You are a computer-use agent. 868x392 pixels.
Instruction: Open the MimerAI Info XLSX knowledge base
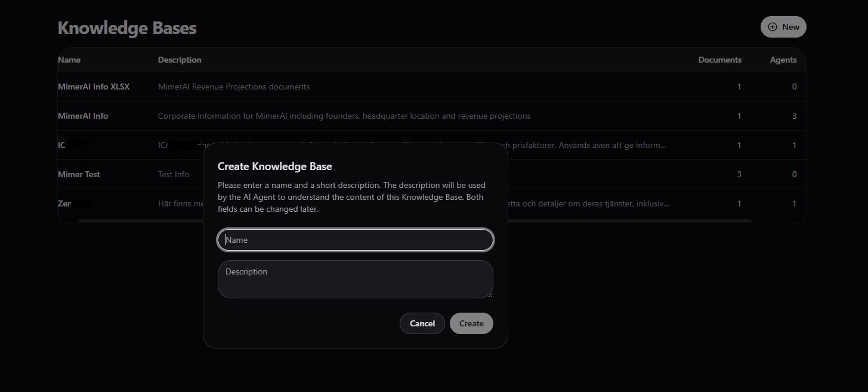click(94, 87)
